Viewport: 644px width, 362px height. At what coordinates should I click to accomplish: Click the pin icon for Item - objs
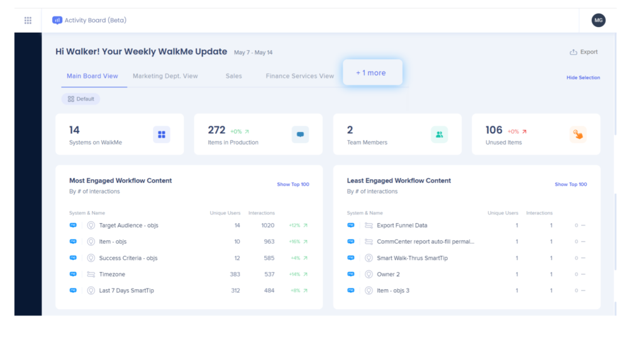pyautogui.click(x=91, y=242)
